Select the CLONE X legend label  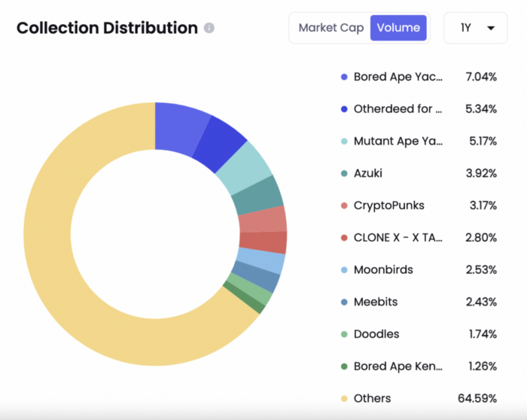398,238
